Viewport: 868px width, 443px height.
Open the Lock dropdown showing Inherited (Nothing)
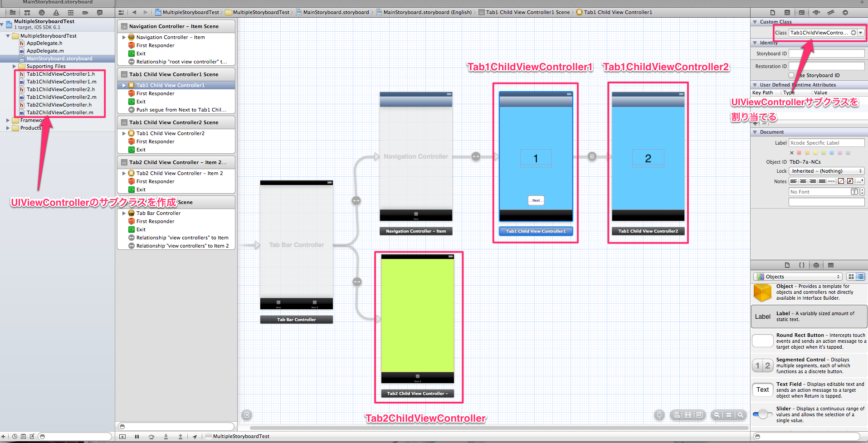[x=825, y=171]
